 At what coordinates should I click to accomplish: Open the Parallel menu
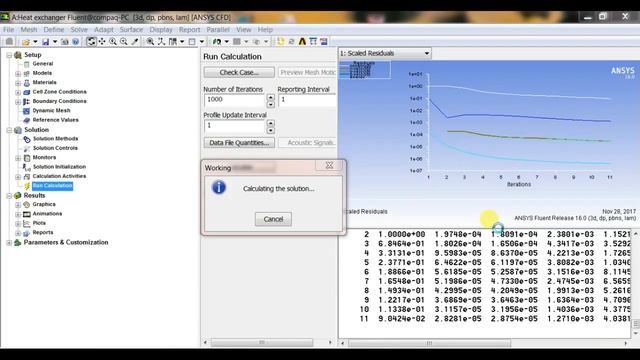[x=218, y=30]
